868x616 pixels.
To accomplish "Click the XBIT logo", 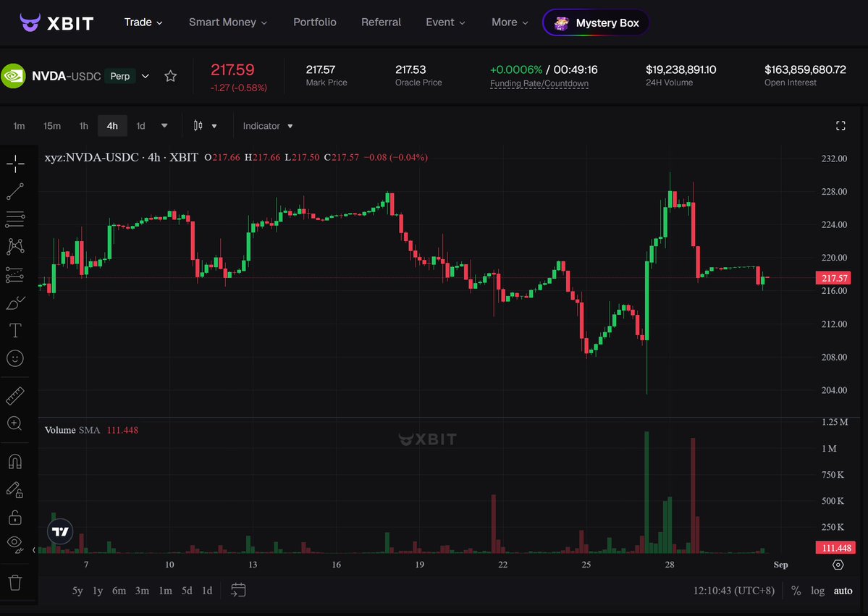I will pyautogui.click(x=56, y=22).
